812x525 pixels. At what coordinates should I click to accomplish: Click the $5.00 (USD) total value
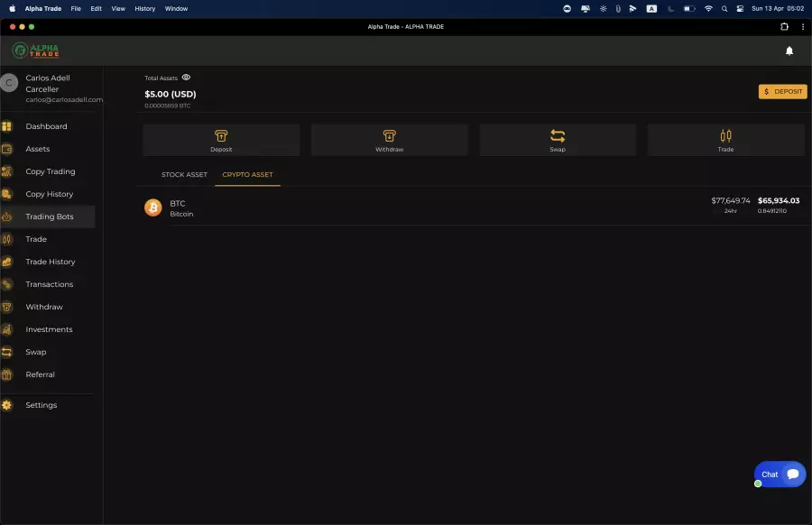click(x=171, y=94)
